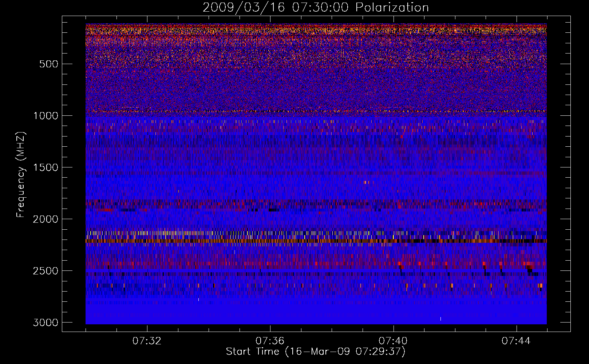Screen dimensions: 589x364
Task: Click the "1000" frequency tick label
Action: 46,116
